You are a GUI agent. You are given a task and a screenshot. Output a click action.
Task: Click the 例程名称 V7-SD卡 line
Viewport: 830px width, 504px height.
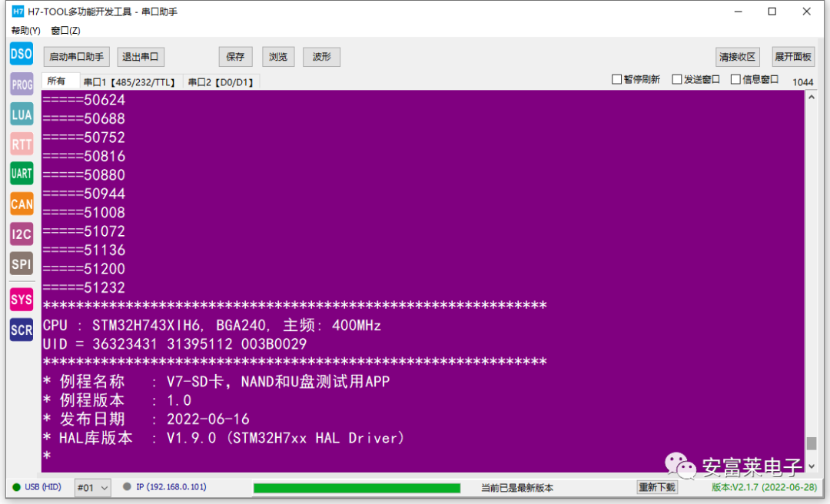coord(217,381)
